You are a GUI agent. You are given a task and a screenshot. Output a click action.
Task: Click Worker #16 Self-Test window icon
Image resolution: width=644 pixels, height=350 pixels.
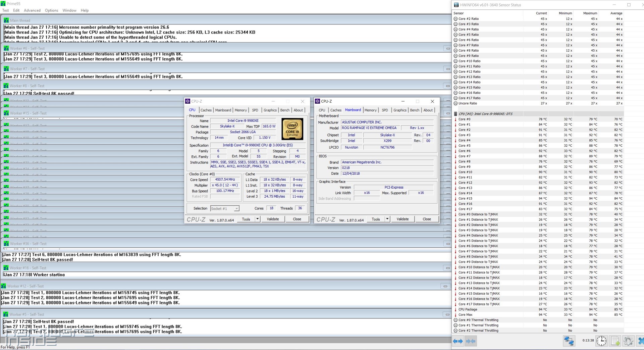point(6,268)
